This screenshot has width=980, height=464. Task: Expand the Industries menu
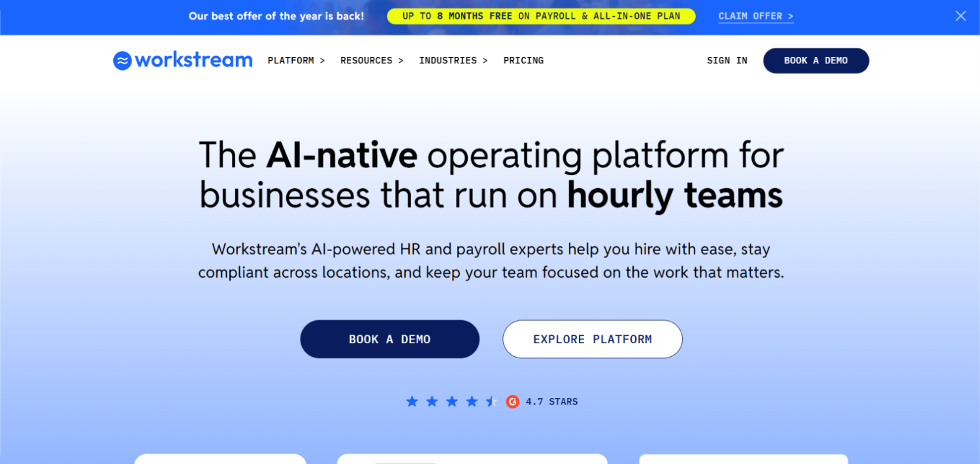pos(453,60)
